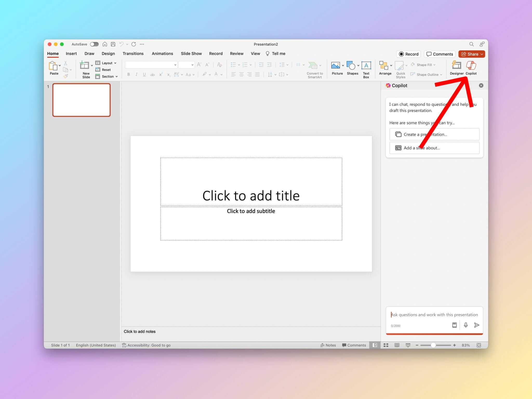Screen dimensions: 532x399
Task: Toggle AutoSave on
Action: coord(94,44)
